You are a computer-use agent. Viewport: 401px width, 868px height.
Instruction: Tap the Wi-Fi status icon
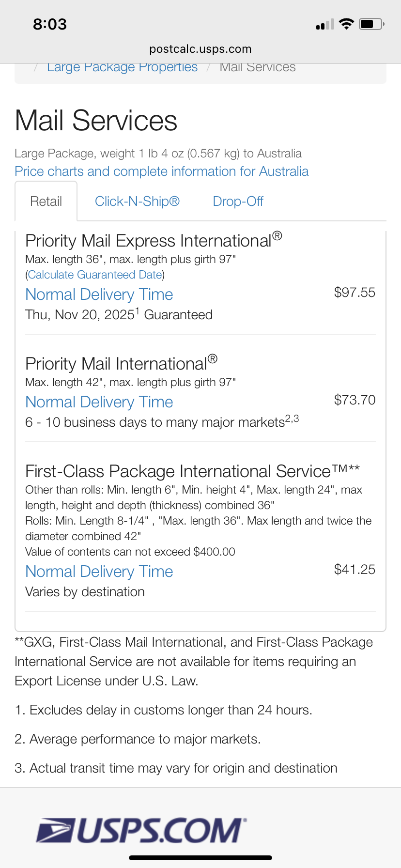346,24
